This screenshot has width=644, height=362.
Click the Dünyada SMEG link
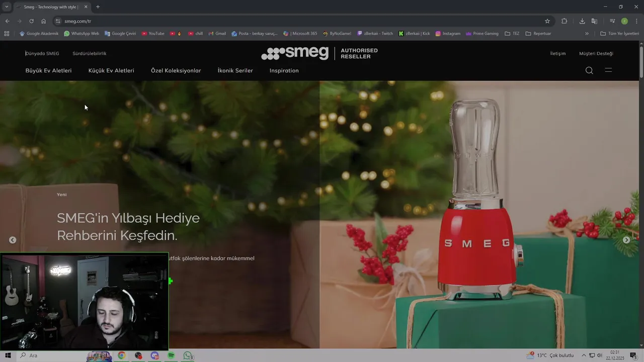(42, 53)
